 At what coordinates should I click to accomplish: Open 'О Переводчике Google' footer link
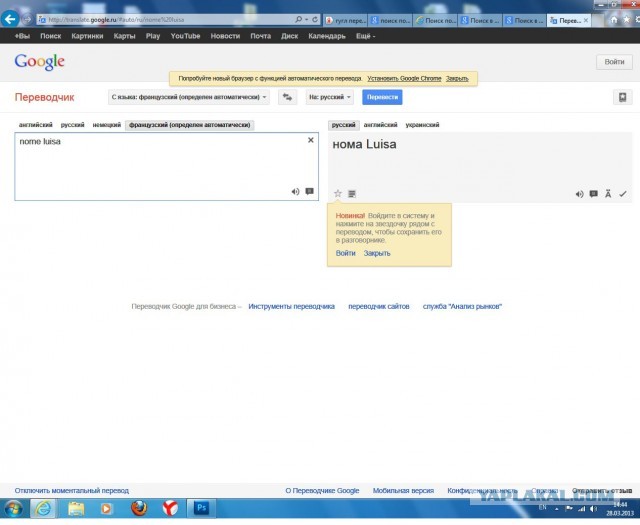[322, 490]
